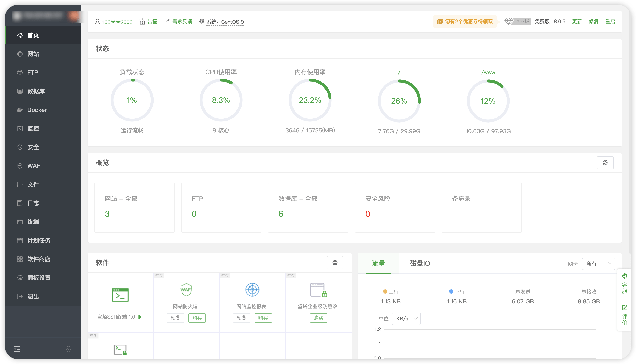Click the bottom sidebar settings gear

click(x=68, y=349)
